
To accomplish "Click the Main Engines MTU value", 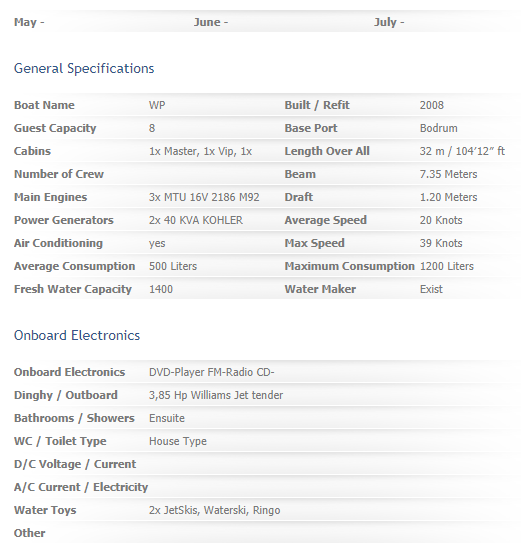I will click(204, 197).
